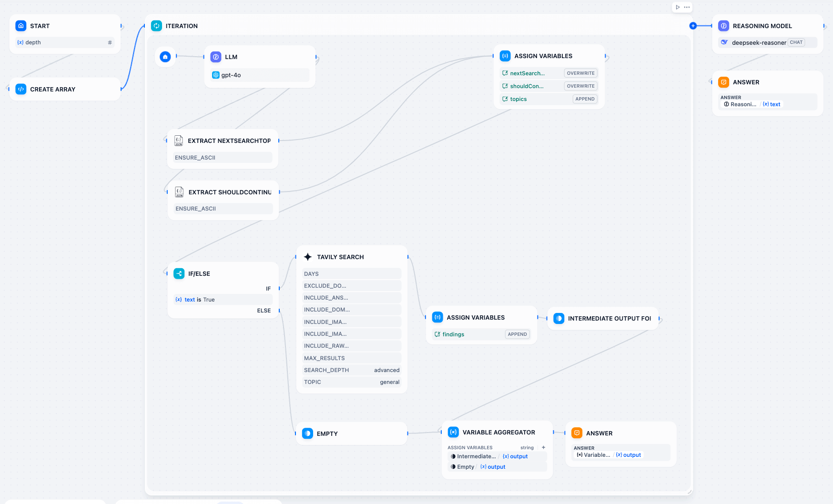Image resolution: width=833 pixels, height=504 pixels.
Task: Click the OVERWRITE badge beside shouldCon
Action: click(x=580, y=86)
